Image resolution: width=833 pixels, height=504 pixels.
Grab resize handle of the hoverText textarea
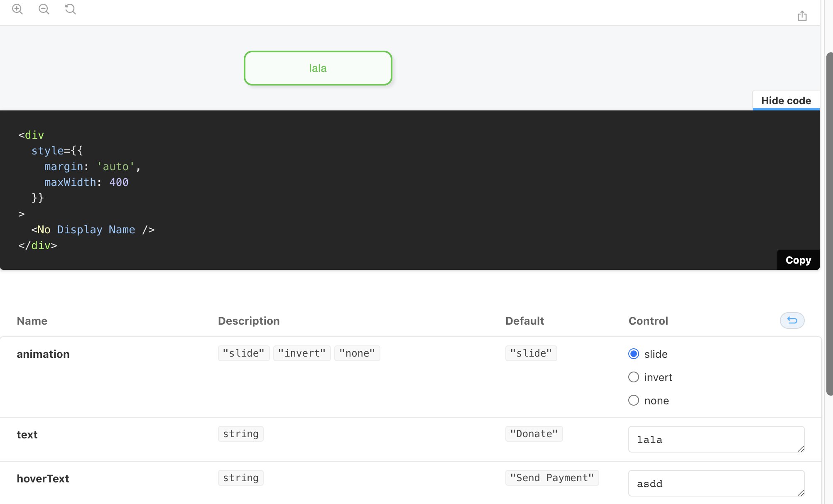click(x=801, y=493)
